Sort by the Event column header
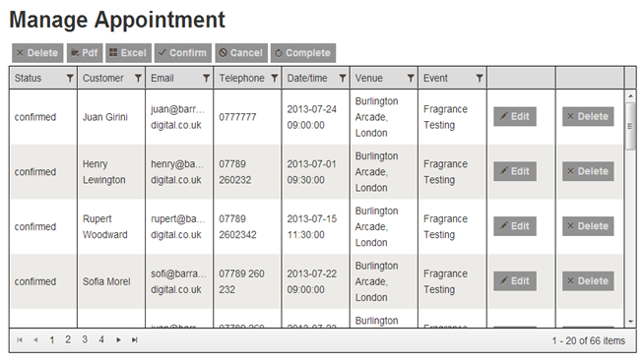The image size is (644, 363). 435,78
